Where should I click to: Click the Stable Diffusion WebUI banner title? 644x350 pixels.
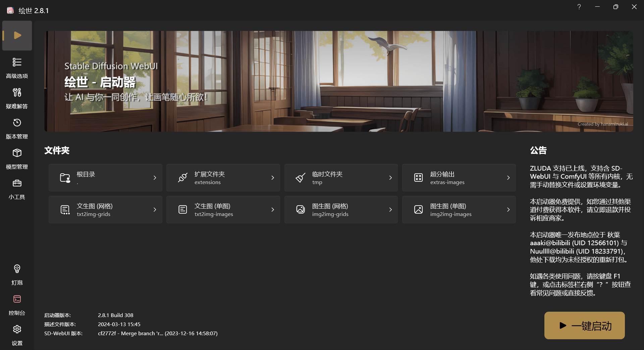pyautogui.click(x=111, y=66)
